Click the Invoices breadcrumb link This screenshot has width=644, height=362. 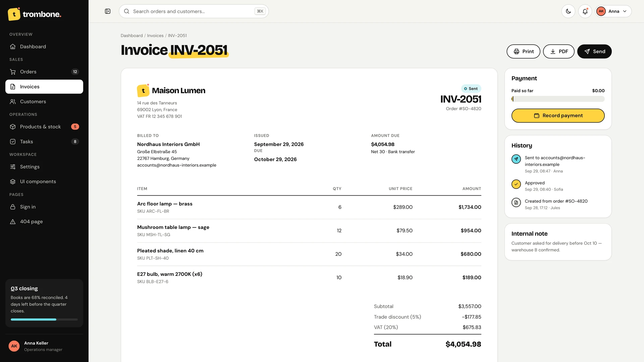[155, 36]
